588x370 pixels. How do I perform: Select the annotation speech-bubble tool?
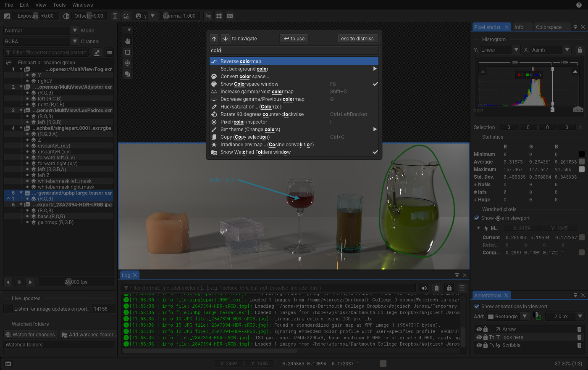click(x=128, y=74)
